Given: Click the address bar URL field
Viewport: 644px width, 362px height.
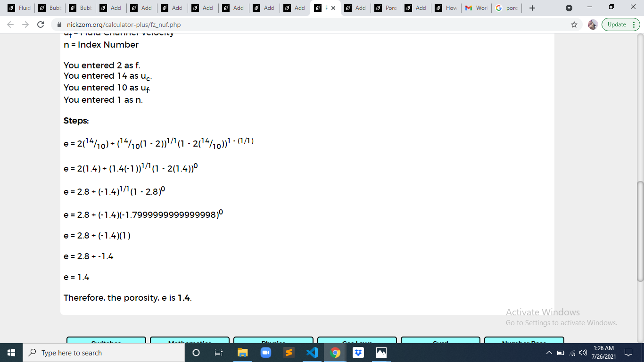Looking at the screenshot, I should (x=311, y=25).
